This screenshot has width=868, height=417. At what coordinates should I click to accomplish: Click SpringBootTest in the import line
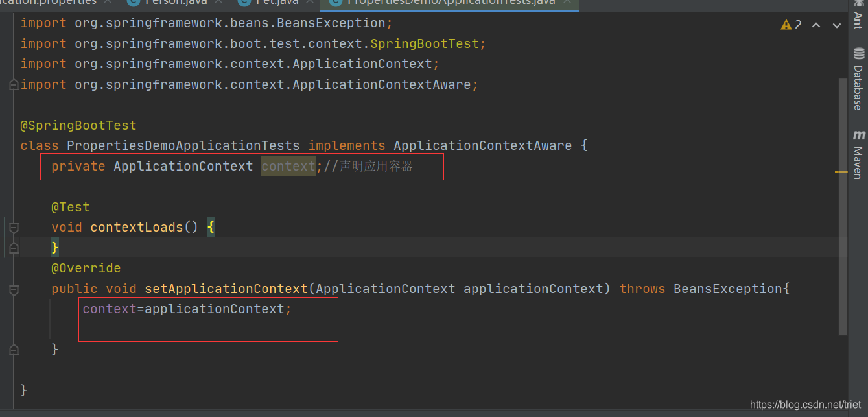point(425,44)
